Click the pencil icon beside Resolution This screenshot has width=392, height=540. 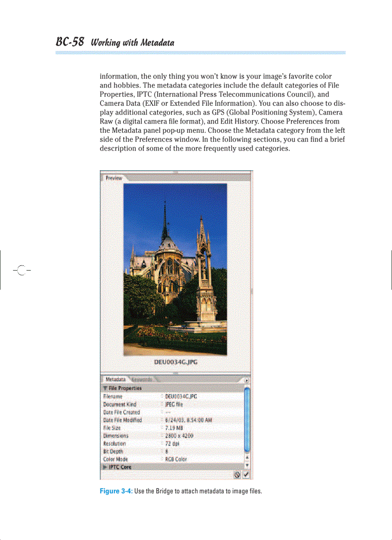(x=163, y=442)
